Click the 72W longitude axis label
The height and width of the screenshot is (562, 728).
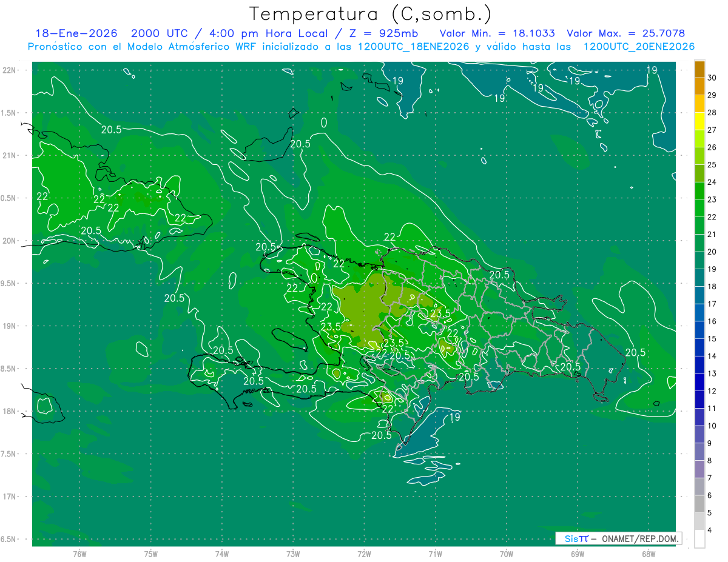(364, 554)
